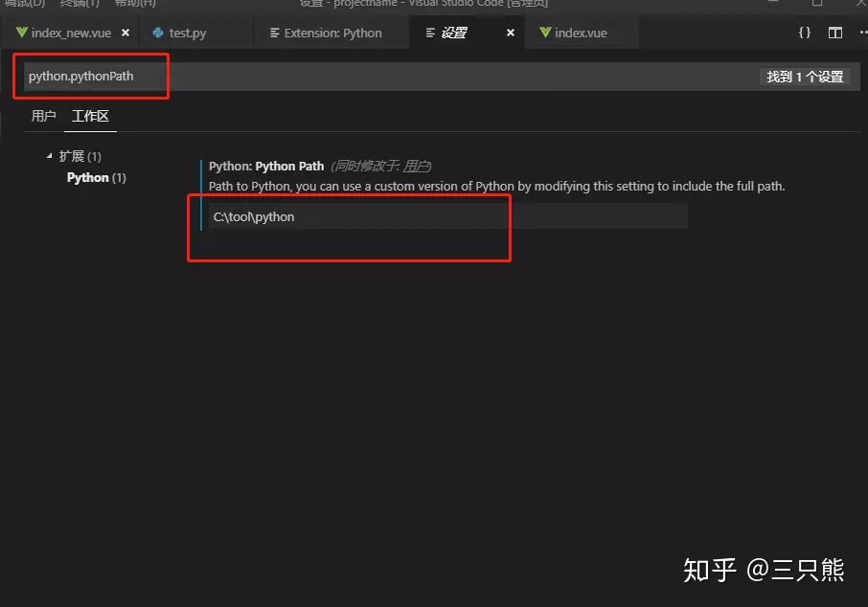The height and width of the screenshot is (607, 868).
Task: Click the 找到 1 个设置 result count
Action: pos(805,77)
